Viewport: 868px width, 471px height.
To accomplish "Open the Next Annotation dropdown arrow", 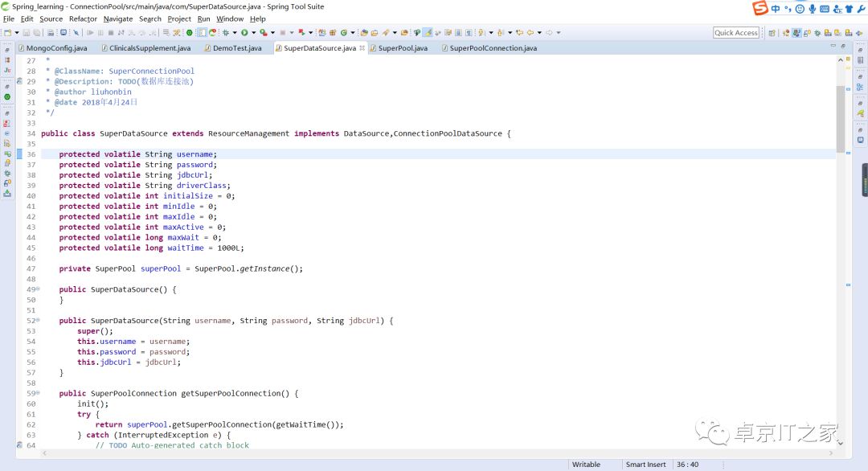I will point(491,33).
